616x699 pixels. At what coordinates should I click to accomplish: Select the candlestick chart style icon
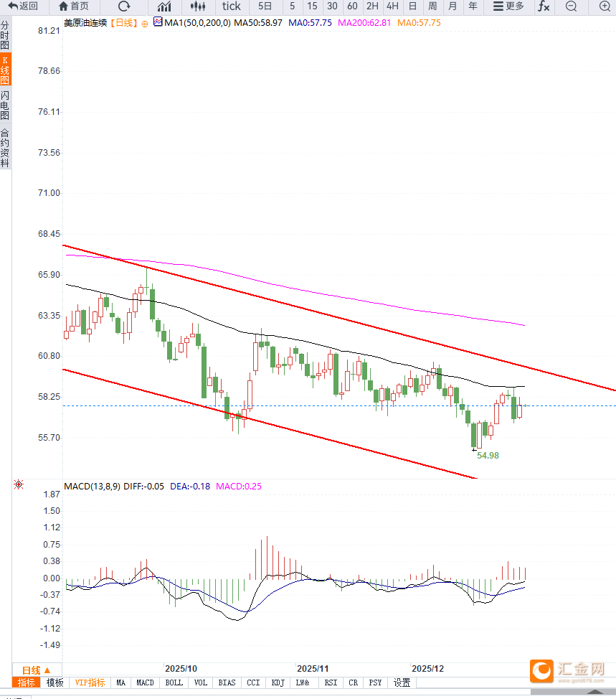(x=198, y=6)
